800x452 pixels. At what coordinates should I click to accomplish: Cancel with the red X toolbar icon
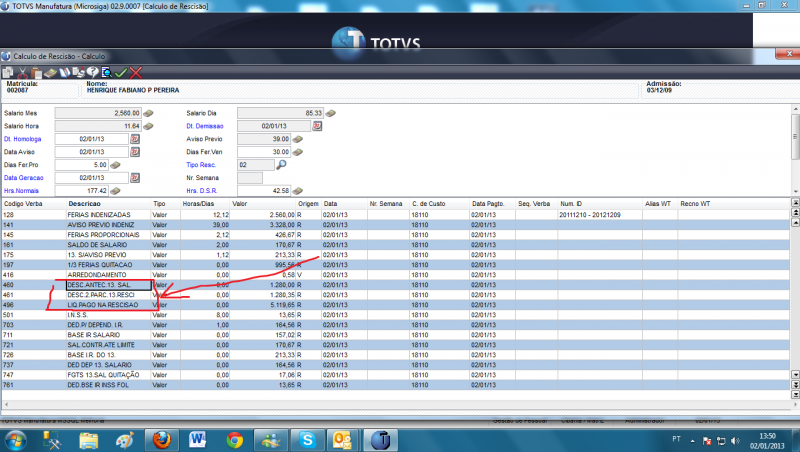[136, 72]
